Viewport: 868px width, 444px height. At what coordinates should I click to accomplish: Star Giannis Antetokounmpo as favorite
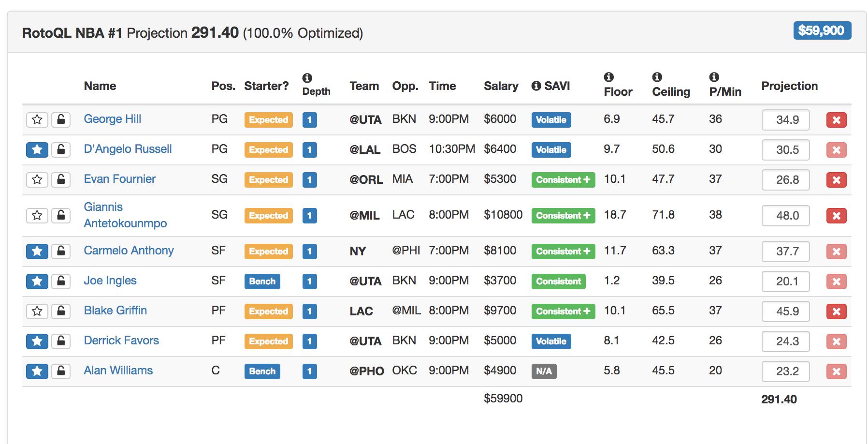pos(37,215)
